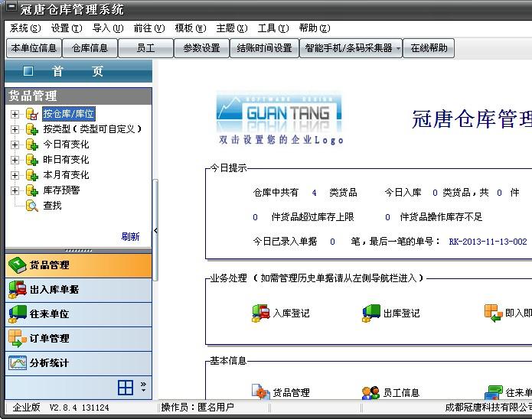Select 出入库单据 in the navigation pane
This screenshot has height=419, width=532.
coord(79,290)
